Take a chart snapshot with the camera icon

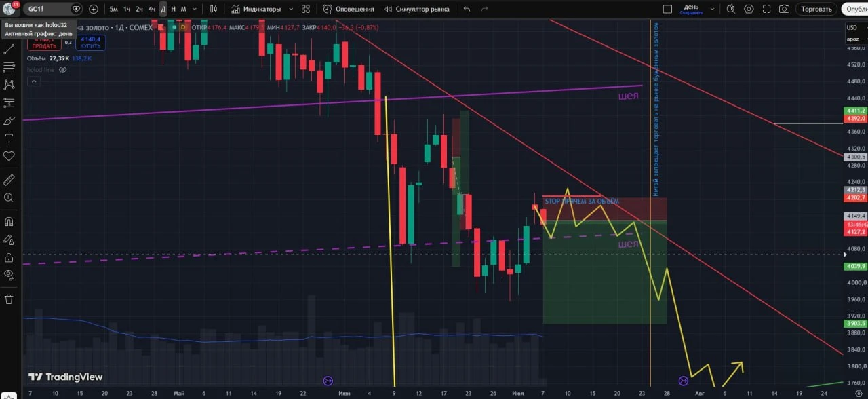click(784, 9)
